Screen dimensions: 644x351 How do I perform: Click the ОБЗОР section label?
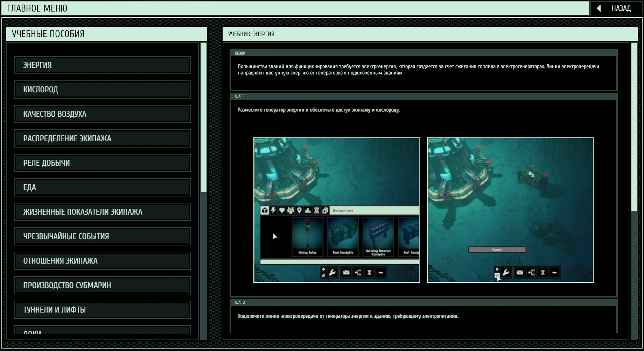[240, 53]
